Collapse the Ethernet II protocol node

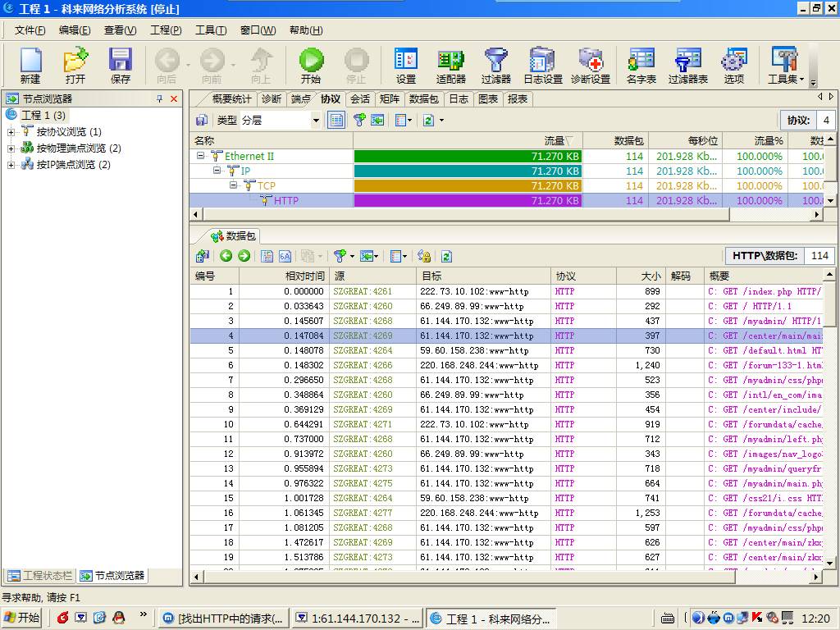pos(200,156)
